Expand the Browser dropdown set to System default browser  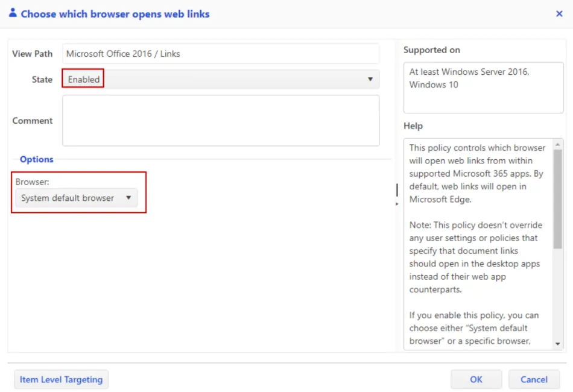[76, 198]
